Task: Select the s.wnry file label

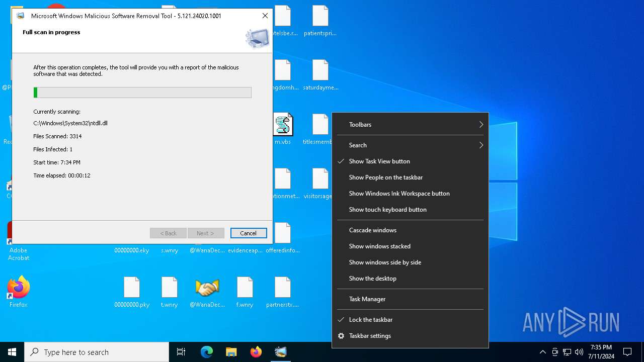Action: pyautogui.click(x=170, y=250)
